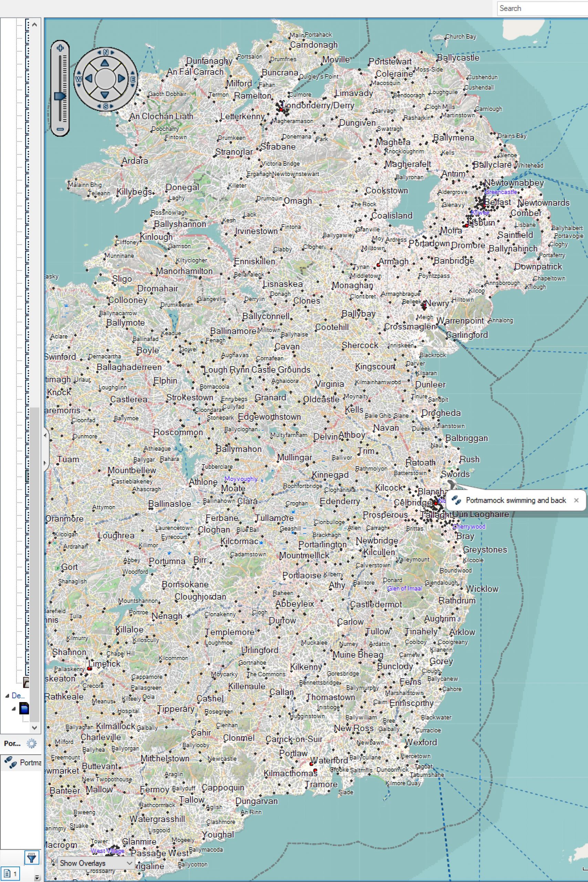The image size is (588, 882).
Task: Collapse the SD card tree node
Action: pos(14,709)
